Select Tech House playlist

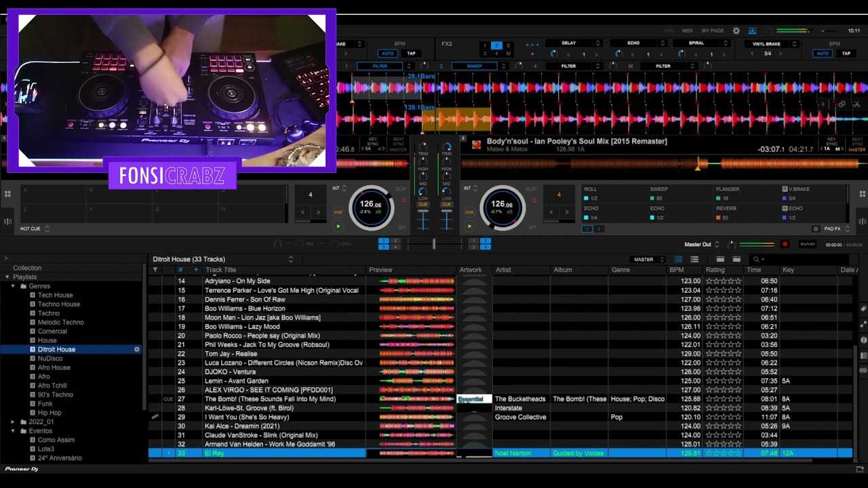point(55,296)
